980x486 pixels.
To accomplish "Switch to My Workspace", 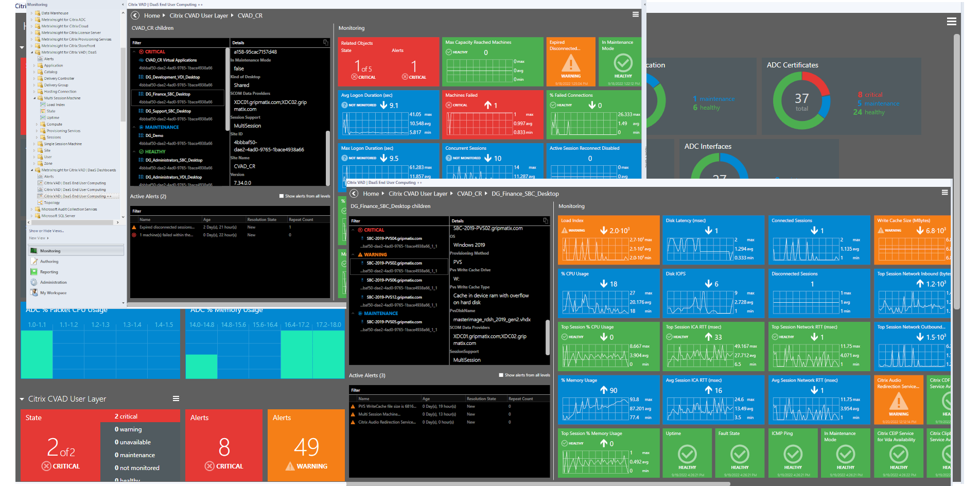I will pyautogui.click(x=76, y=292).
